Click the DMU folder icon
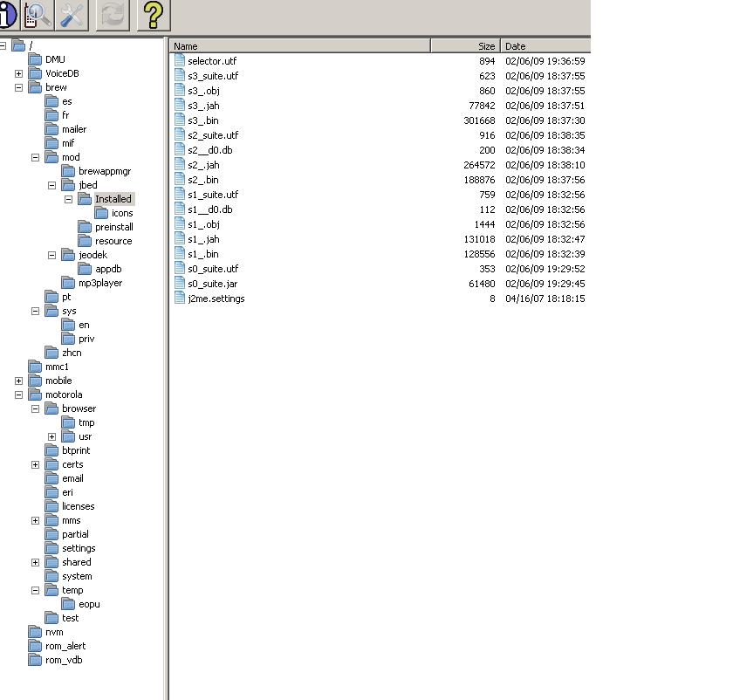The width and height of the screenshot is (733, 700). pyautogui.click(x=35, y=59)
